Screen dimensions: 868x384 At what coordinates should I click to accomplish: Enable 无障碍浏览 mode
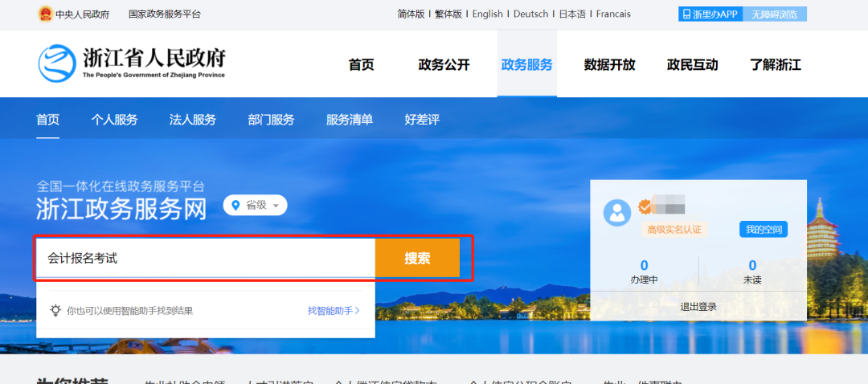pyautogui.click(x=775, y=14)
